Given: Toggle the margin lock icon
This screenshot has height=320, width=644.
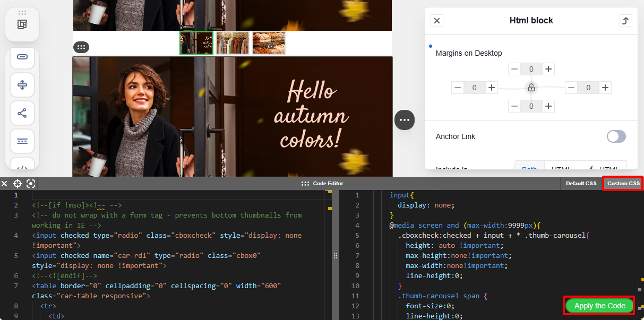Looking at the screenshot, I should pyautogui.click(x=531, y=88).
